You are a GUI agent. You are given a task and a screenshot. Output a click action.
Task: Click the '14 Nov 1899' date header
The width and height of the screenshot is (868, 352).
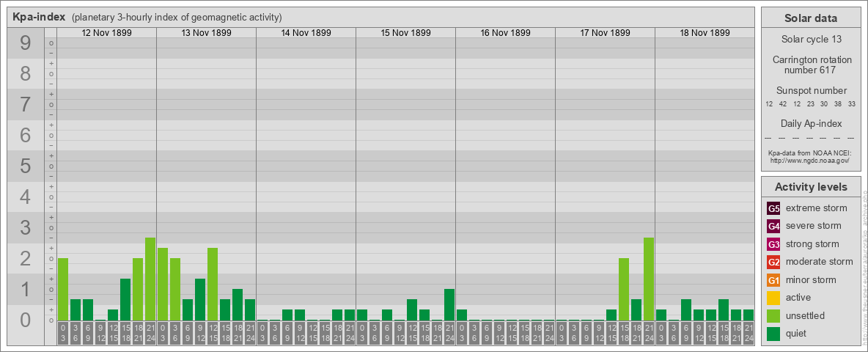tap(306, 33)
